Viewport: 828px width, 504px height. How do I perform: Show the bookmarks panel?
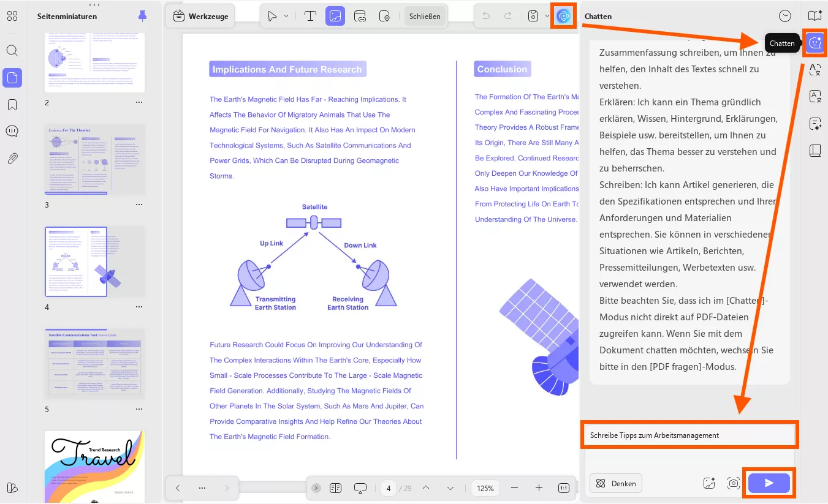tap(12, 105)
